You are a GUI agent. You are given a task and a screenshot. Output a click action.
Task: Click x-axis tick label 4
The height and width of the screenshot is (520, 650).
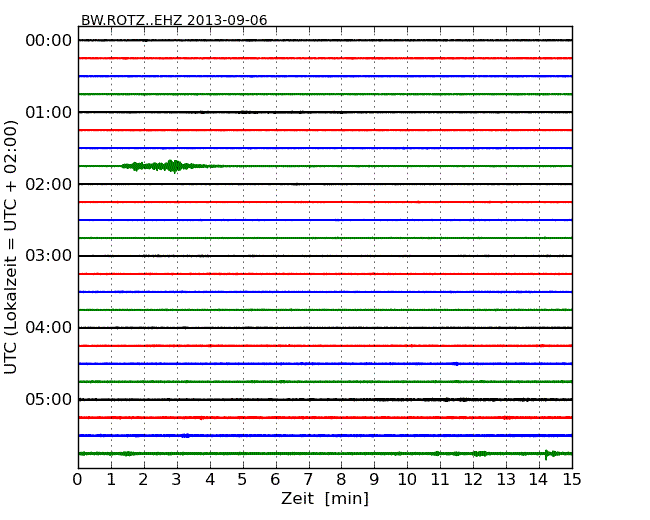pos(209,480)
